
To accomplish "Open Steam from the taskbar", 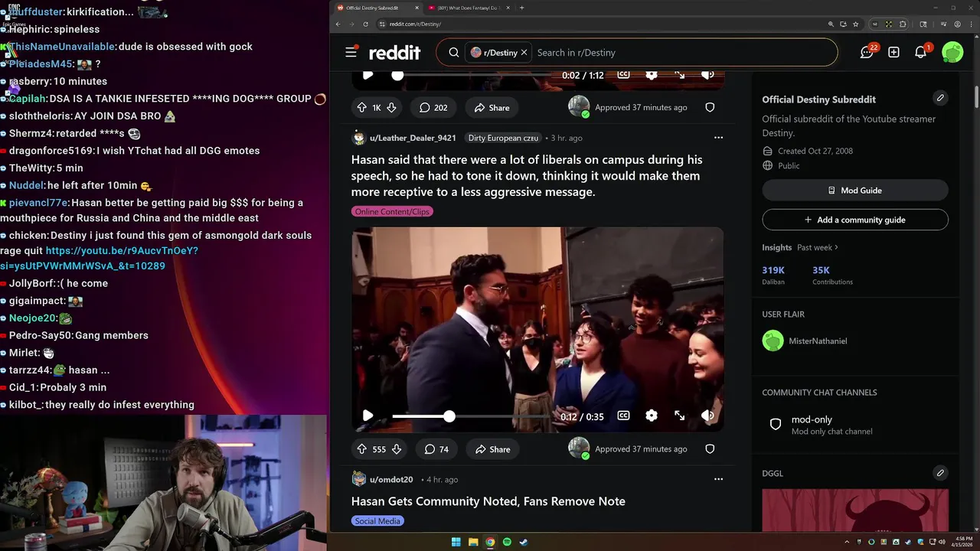I will point(524,542).
